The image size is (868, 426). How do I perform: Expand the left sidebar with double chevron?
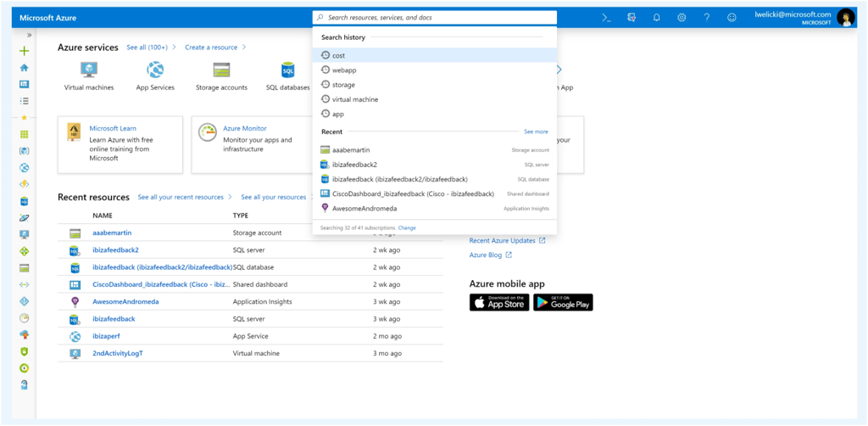29,35
